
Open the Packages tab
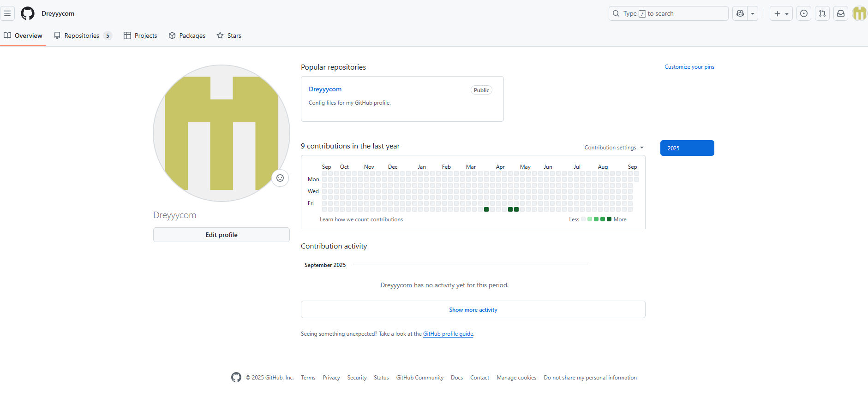tap(187, 36)
